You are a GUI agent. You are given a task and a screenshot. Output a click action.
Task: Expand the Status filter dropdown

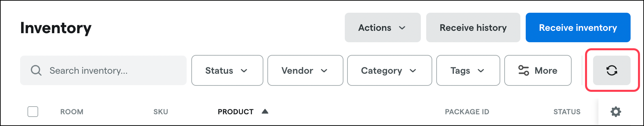click(x=227, y=70)
